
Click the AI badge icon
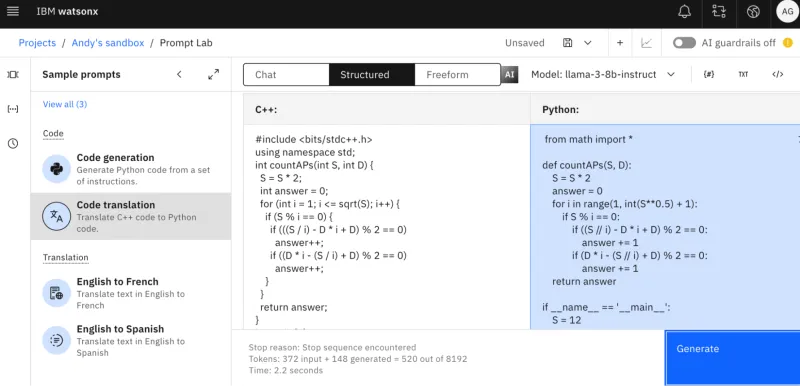pyautogui.click(x=509, y=74)
